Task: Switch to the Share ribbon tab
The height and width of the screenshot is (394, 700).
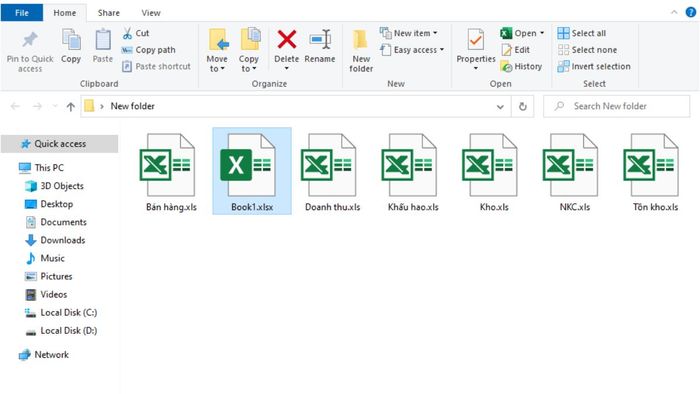Action: [108, 13]
